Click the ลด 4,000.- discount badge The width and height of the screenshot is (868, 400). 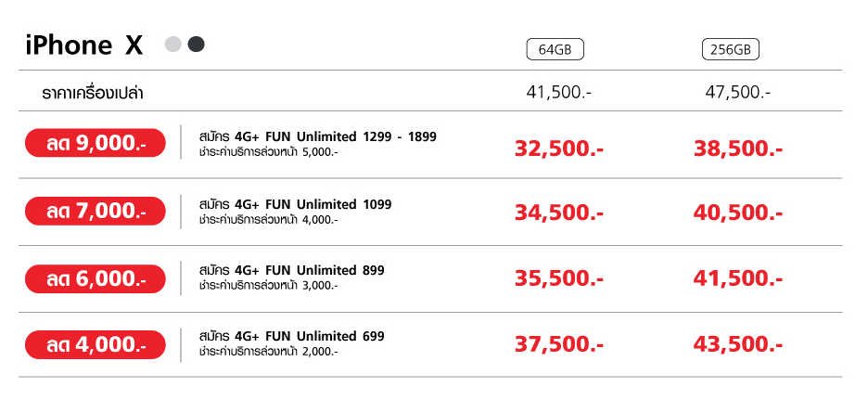pyautogui.click(x=96, y=344)
